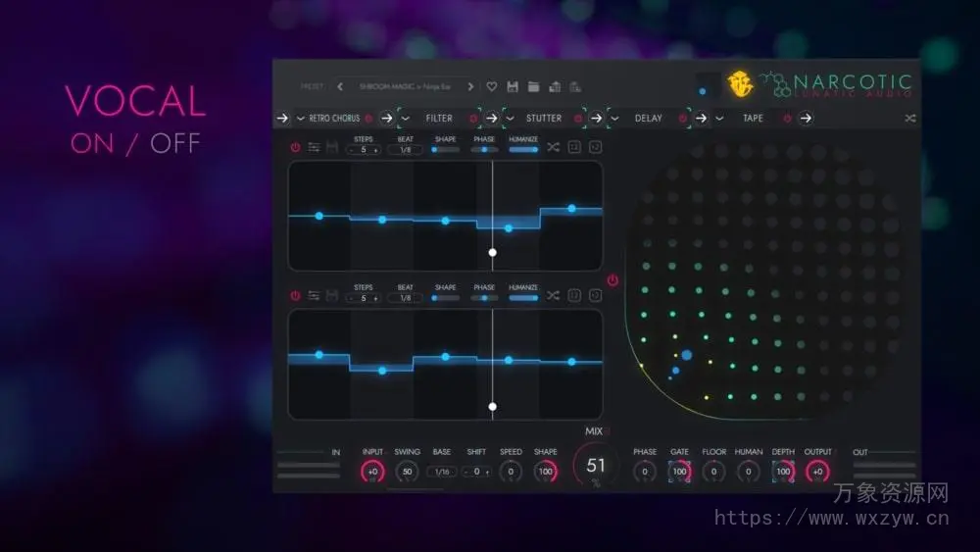The width and height of the screenshot is (980, 552).
Task: Click the lower sequencer Humanize slider
Action: tap(523, 298)
